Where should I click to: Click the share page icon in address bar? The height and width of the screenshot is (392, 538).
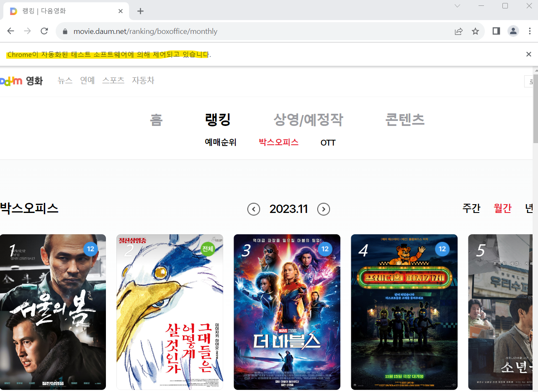(x=458, y=31)
